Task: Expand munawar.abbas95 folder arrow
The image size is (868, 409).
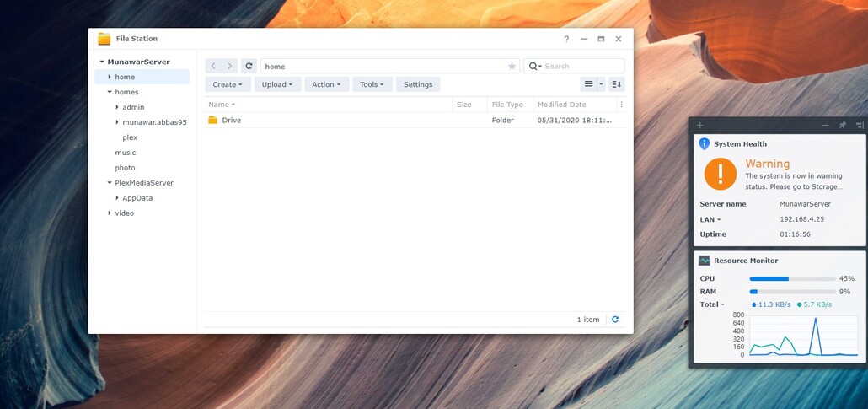Action: pos(117,122)
